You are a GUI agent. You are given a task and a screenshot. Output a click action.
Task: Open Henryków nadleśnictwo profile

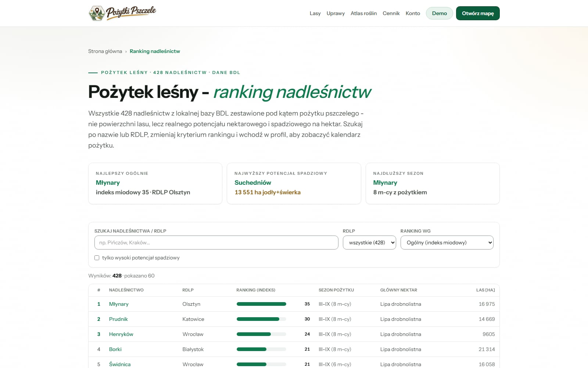tap(121, 334)
